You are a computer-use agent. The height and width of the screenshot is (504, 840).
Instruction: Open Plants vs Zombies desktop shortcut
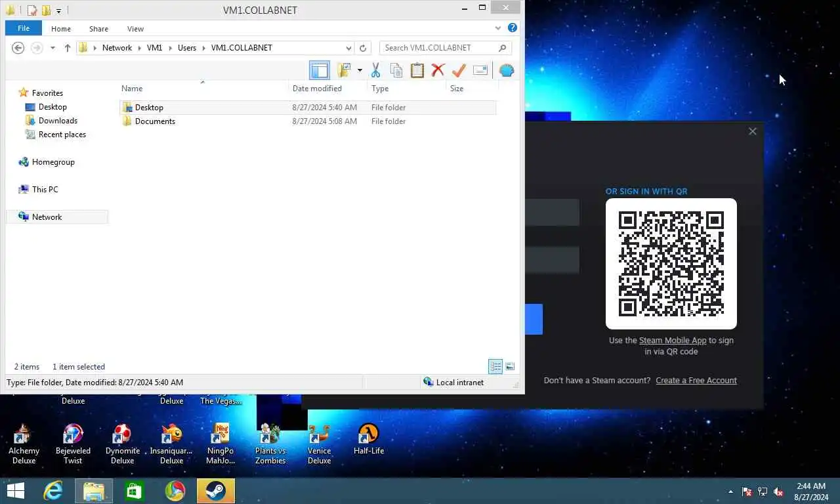pos(270,444)
